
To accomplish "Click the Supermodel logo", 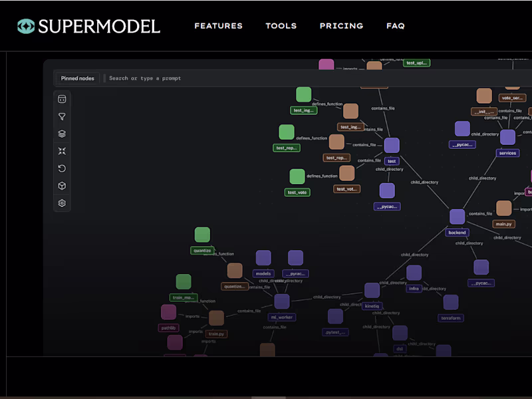I will [x=88, y=26].
